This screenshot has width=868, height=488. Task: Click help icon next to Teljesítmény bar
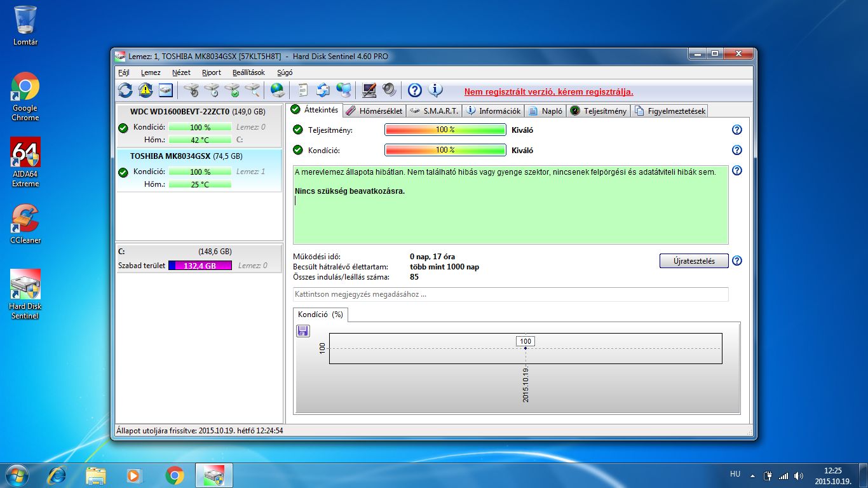(737, 130)
